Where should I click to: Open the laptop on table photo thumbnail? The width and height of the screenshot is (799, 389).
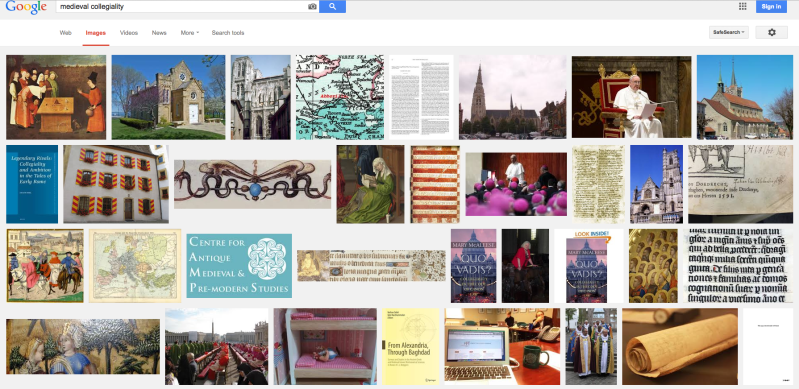502,346
